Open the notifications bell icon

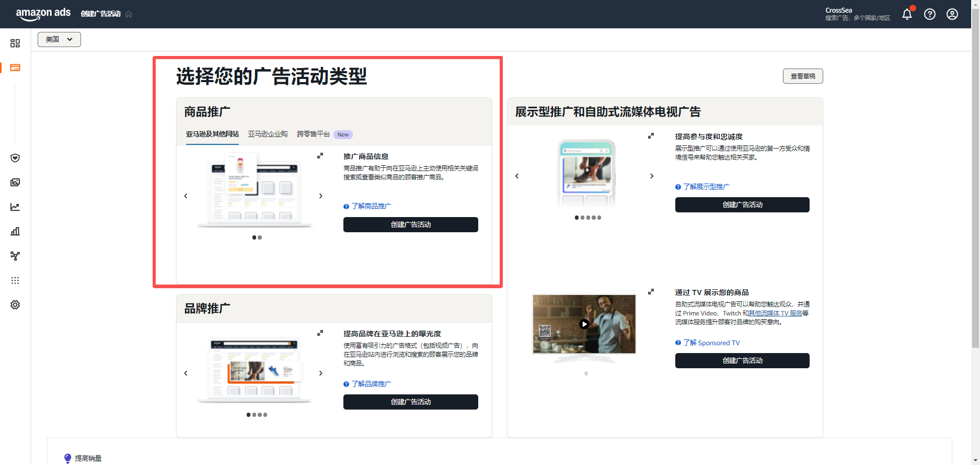tap(907, 14)
